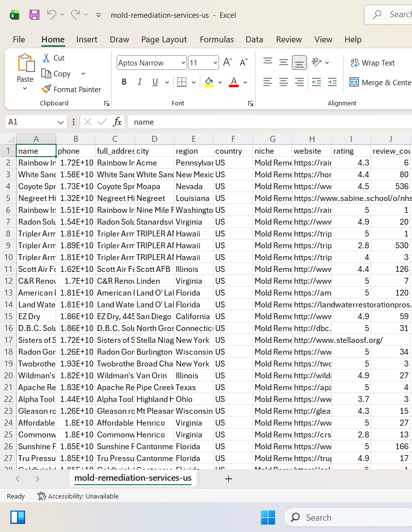Select the Format Painter brush
This screenshot has height=532, width=412.
click(46, 89)
